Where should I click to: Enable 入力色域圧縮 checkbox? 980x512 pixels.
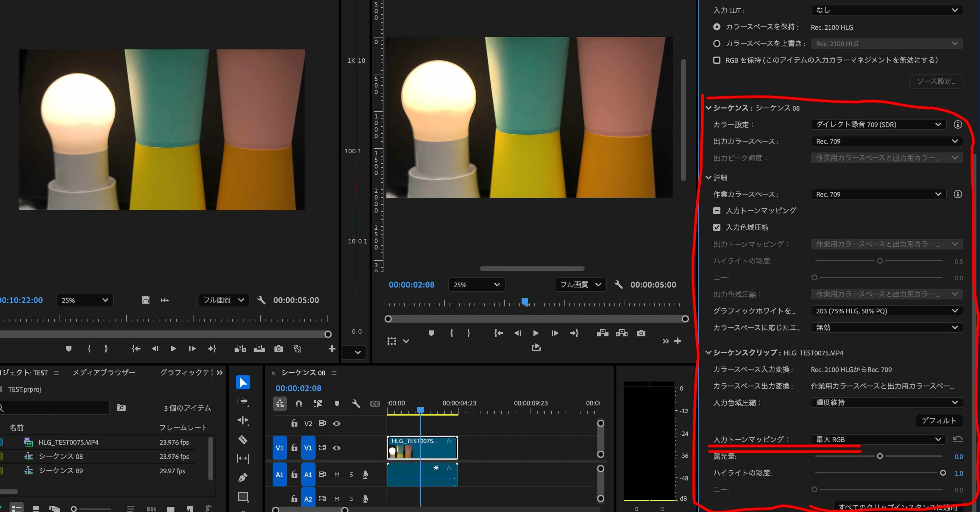click(717, 227)
